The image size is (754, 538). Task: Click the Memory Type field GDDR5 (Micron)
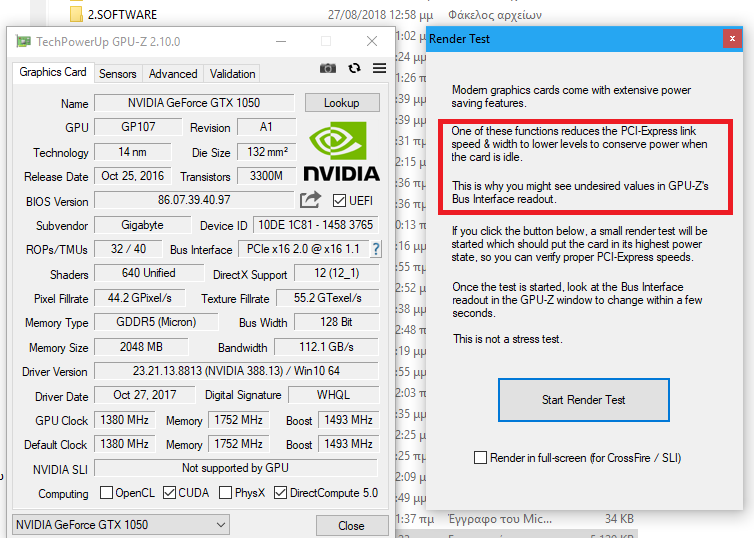point(156,322)
